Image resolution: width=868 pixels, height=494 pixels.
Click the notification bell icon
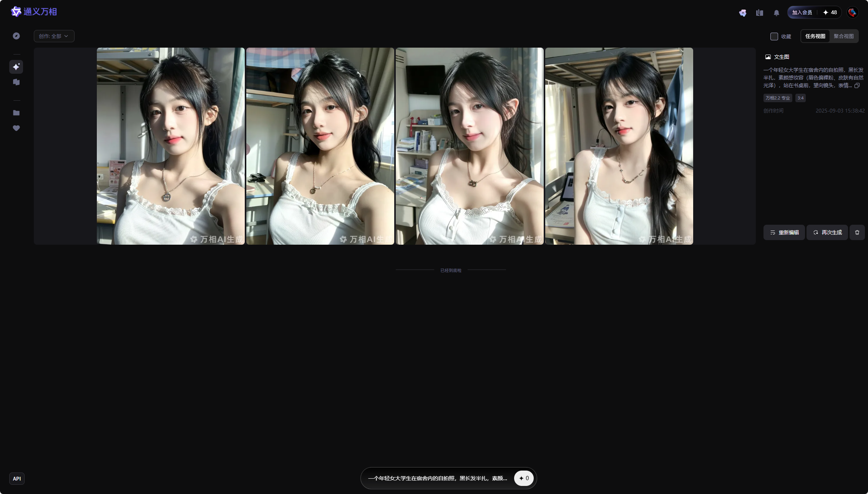[x=776, y=13]
